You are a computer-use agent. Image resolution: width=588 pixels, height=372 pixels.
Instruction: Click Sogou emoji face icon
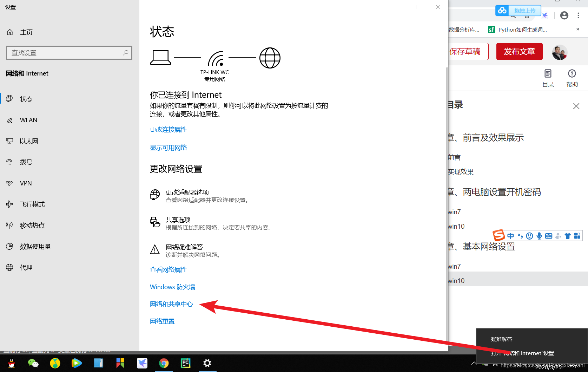[530, 236]
